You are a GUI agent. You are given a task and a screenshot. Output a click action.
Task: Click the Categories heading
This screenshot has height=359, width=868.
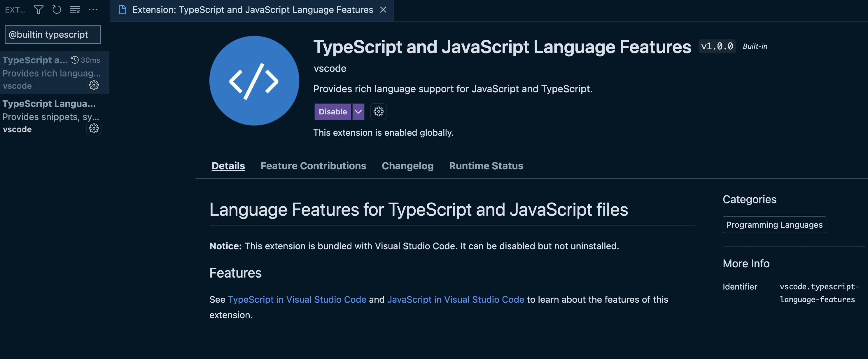tap(749, 199)
